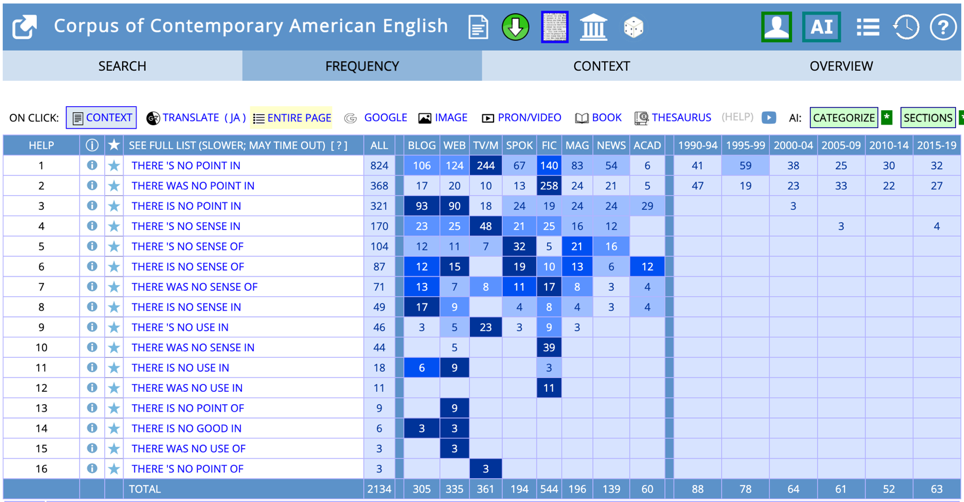964x502 pixels.
Task: Click 244 TV/M cell for THERE 'S NO POINT IN
Action: (x=486, y=165)
